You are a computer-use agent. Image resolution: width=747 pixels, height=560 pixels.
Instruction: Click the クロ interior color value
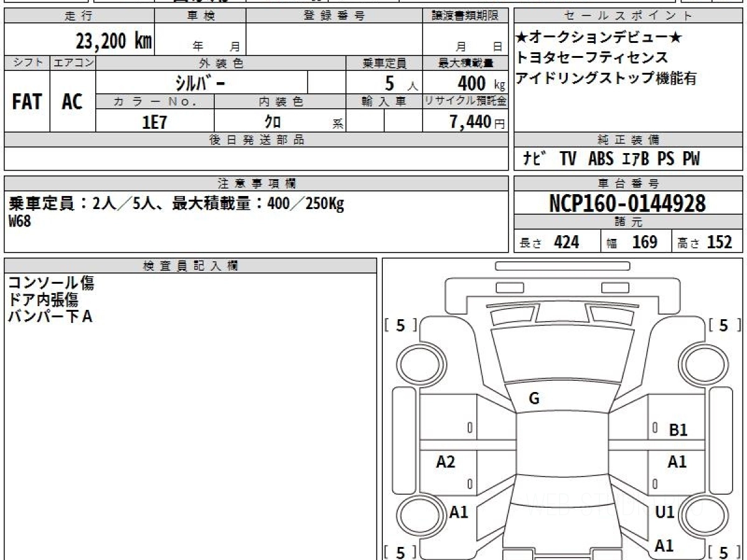pyautogui.click(x=273, y=122)
